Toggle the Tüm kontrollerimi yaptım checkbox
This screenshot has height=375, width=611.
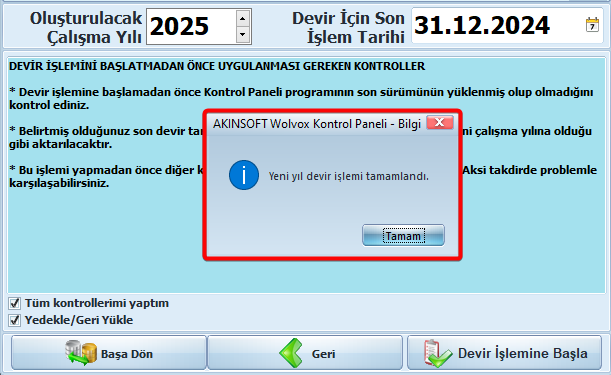pos(14,303)
